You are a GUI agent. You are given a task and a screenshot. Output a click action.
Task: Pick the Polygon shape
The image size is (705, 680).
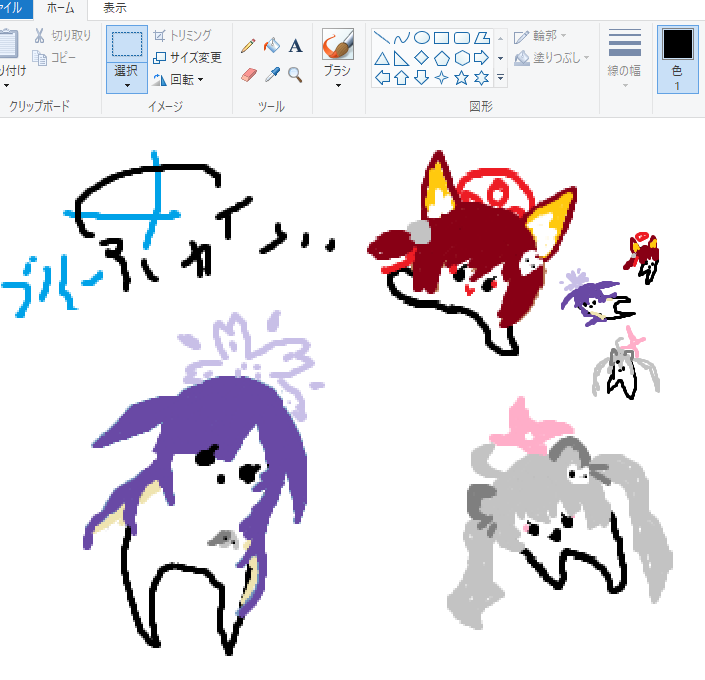(482, 38)
